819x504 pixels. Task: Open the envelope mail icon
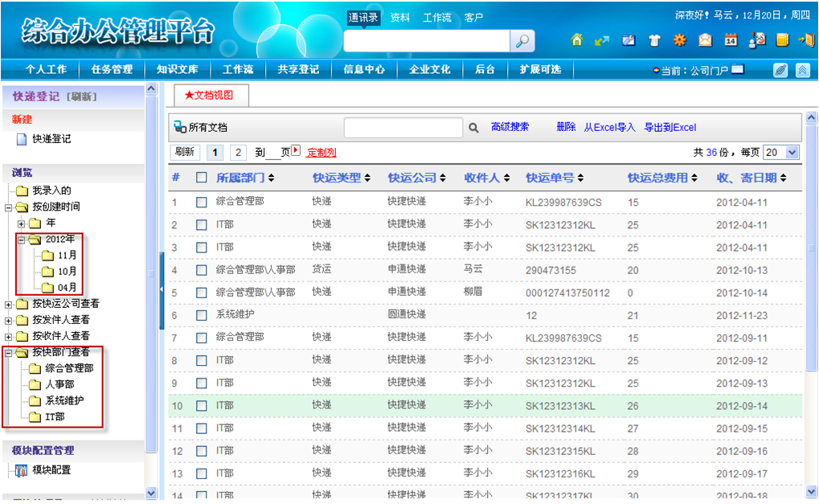click(705, 39)
